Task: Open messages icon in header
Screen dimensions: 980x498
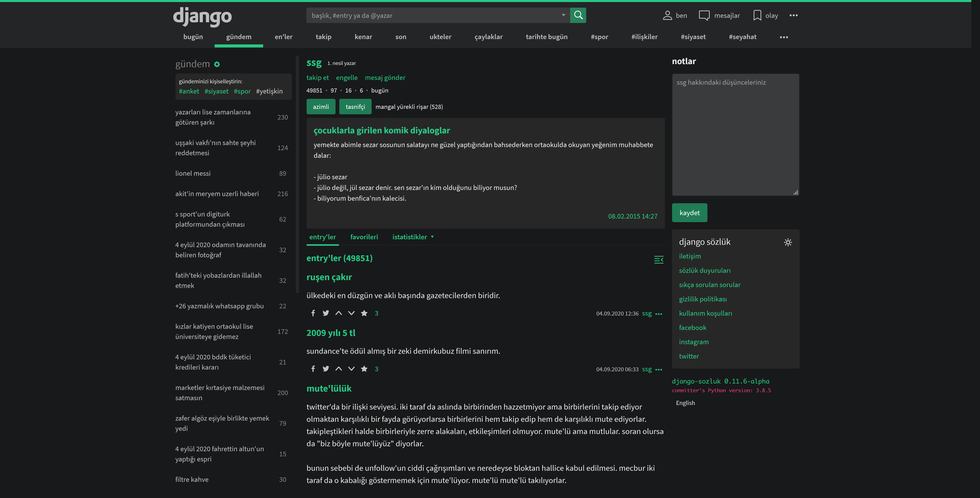Action: [x=704, y=15]
